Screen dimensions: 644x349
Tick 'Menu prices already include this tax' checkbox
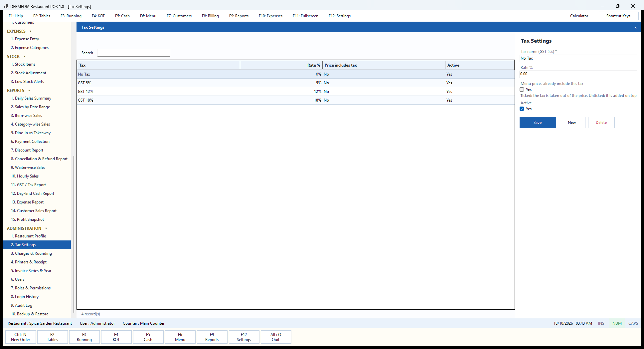click(x=522, y=90)
